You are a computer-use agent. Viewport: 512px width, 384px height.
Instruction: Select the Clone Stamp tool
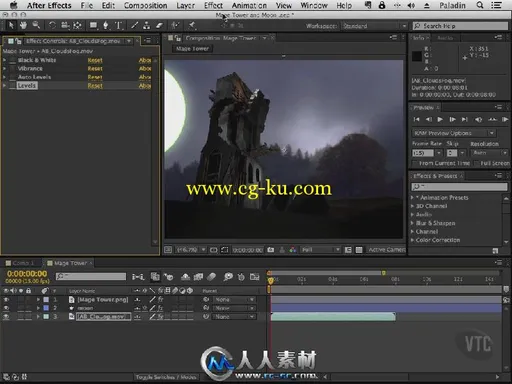click(146, 25)
